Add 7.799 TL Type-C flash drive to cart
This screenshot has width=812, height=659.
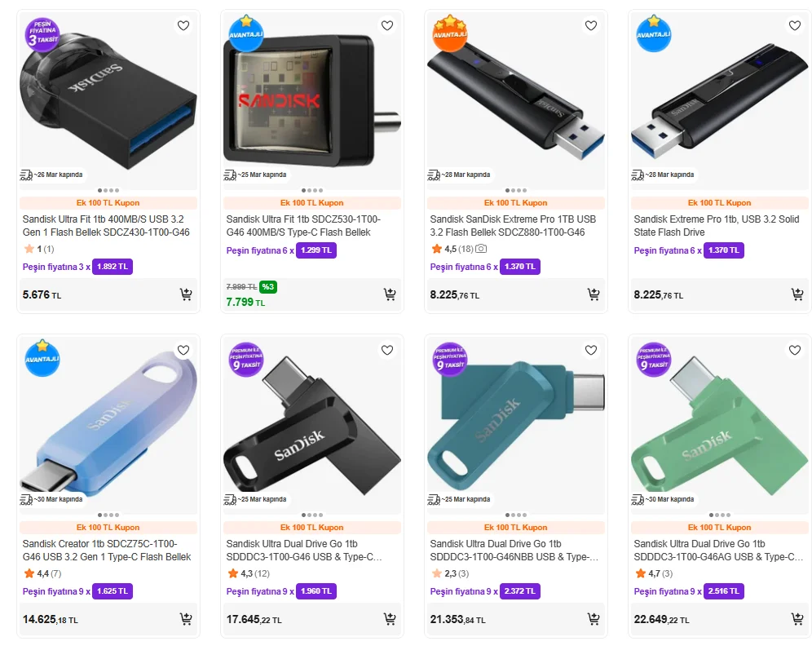pos(390,294)
